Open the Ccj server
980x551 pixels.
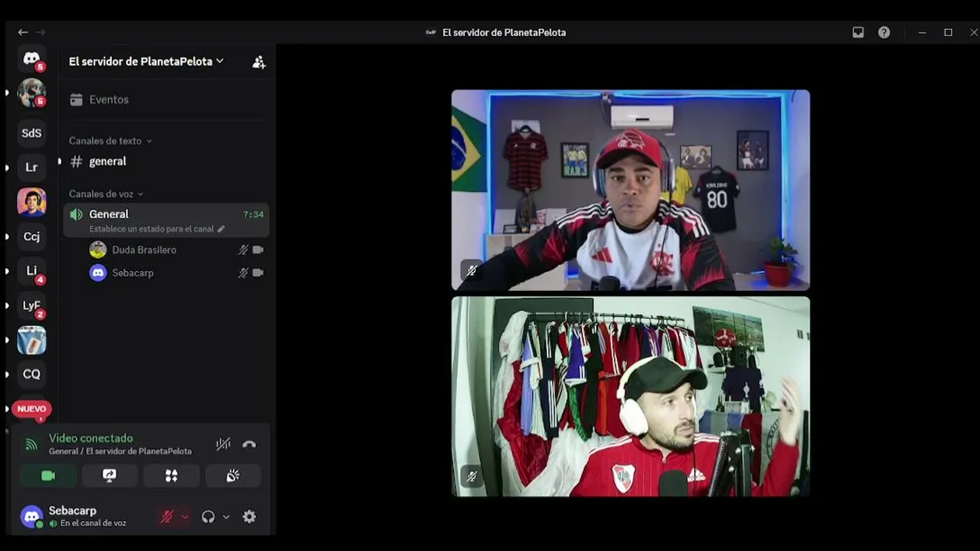(31, 236)
